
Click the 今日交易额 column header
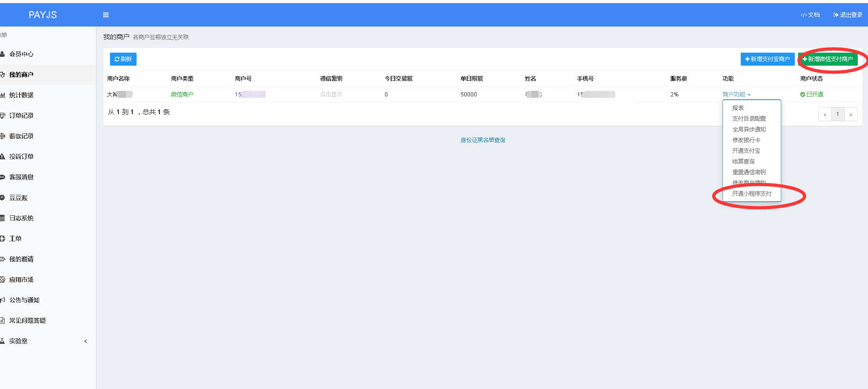(399, 79)
